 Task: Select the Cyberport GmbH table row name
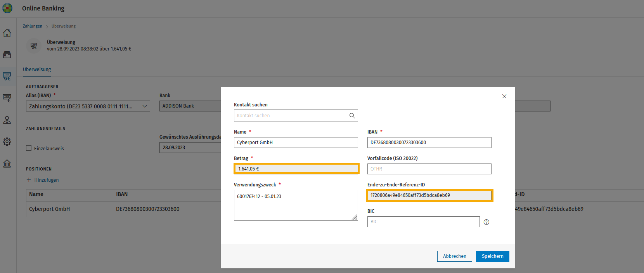coord(49,209)
